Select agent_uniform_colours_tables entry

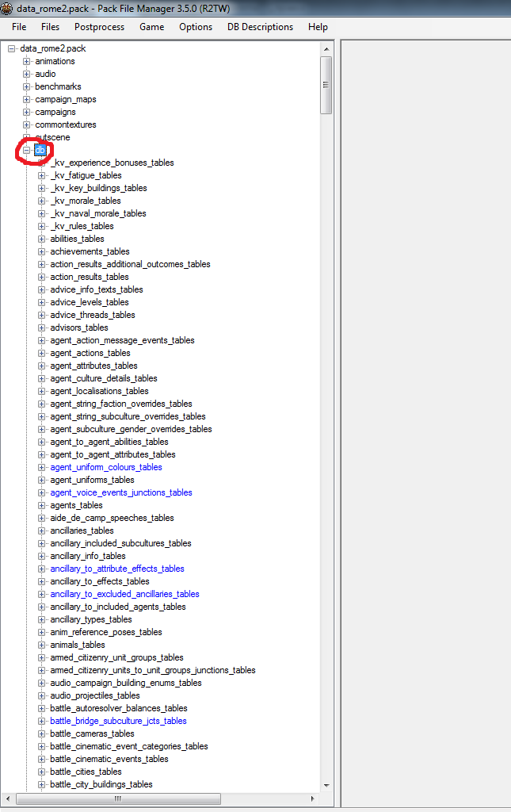pyautogui.click(x=106, y=467)
